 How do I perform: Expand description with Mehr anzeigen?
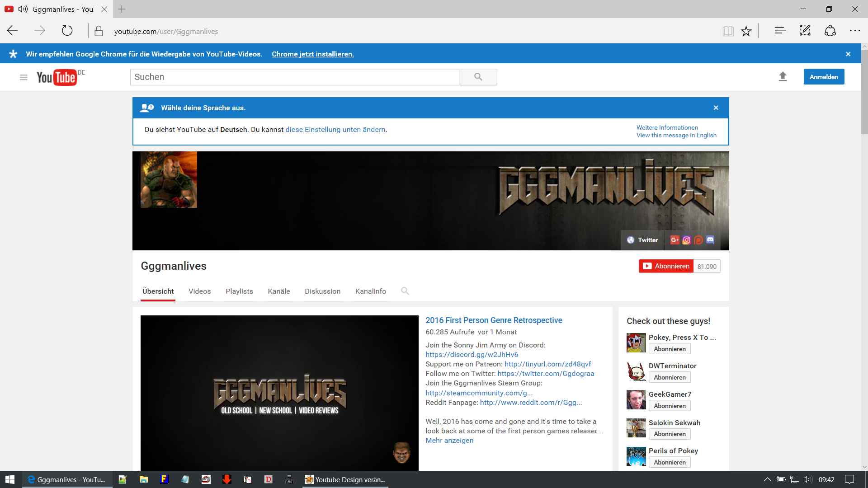(449, 441)
